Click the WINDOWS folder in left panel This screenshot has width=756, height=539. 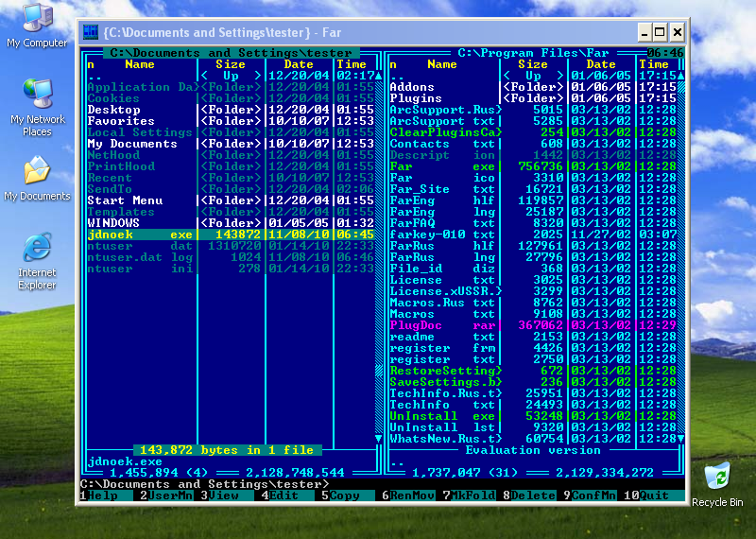(x=113, y=223)
